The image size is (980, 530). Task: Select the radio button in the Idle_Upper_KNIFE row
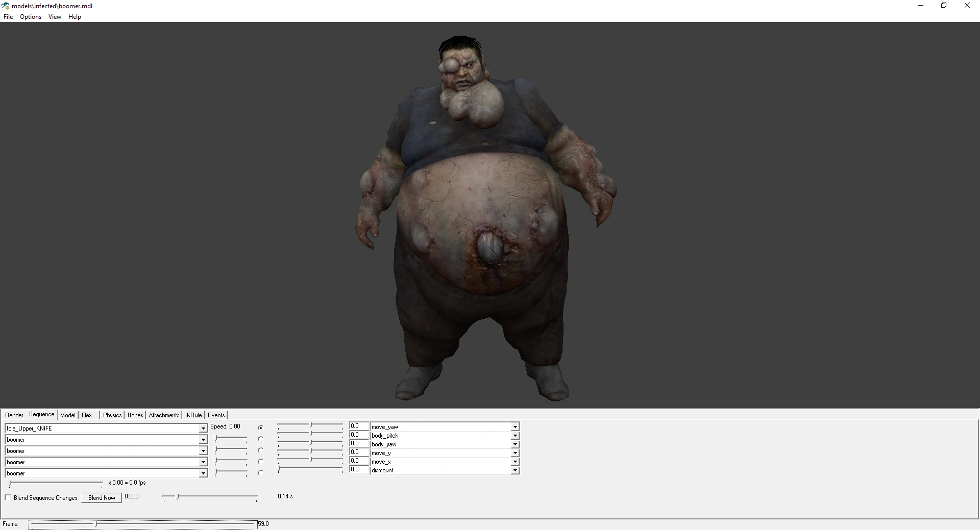261,427
